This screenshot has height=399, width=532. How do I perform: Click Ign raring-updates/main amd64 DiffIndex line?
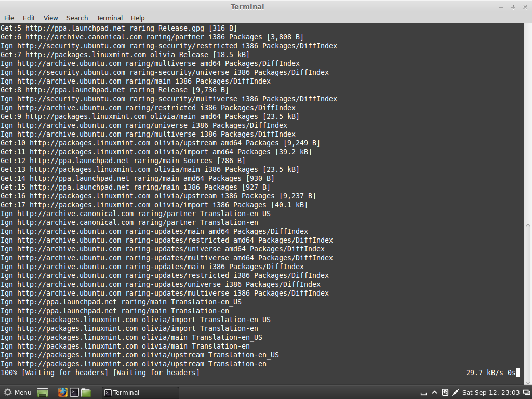154,231
